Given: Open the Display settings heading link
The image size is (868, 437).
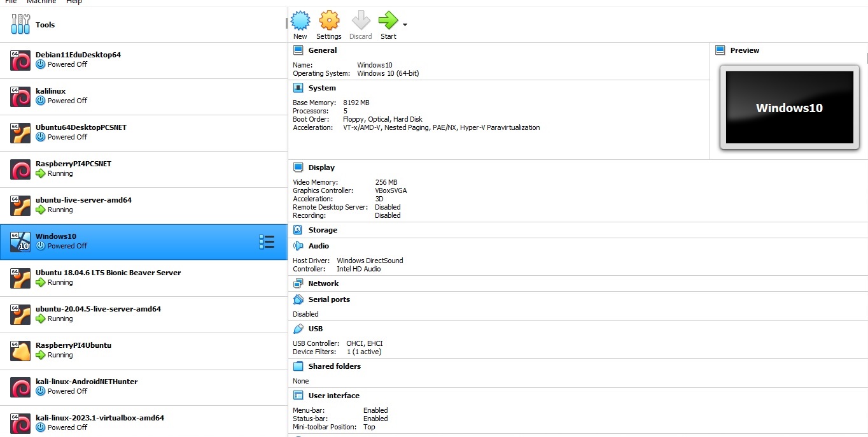Looking at the screenshot, I should 321,168.
